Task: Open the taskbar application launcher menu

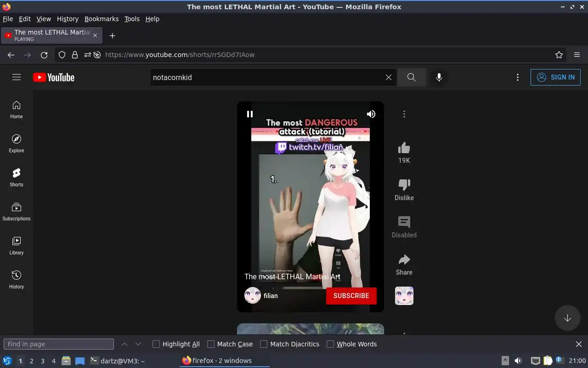Action: click(7, 361)
